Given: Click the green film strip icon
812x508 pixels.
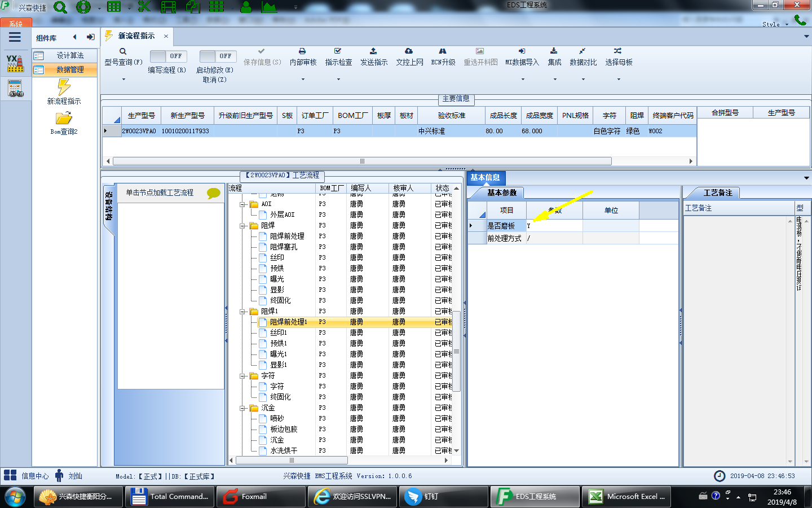Looking at the screenshot, I should [x=168, y=7].
